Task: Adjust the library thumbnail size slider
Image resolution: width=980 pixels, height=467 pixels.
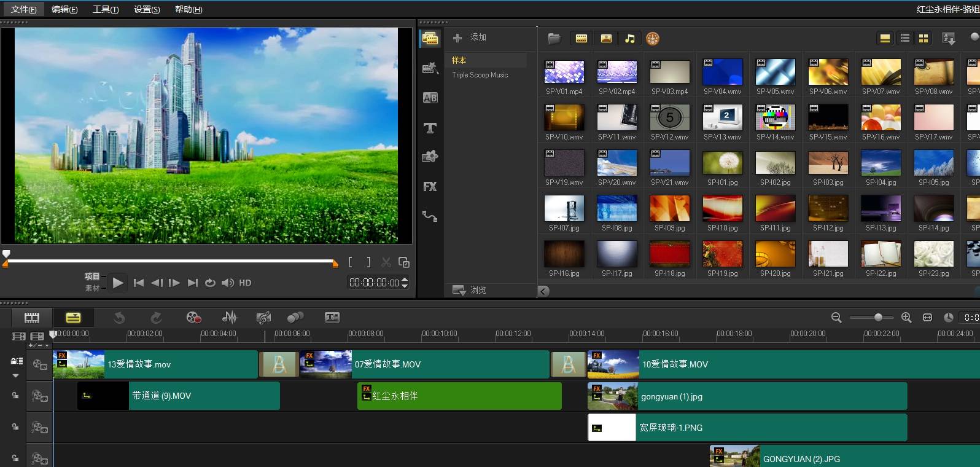Action: click(975, 37)
